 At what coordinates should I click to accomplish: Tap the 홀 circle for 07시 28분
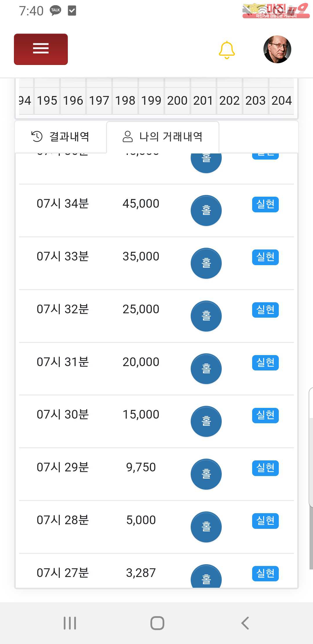click(206, 527)
